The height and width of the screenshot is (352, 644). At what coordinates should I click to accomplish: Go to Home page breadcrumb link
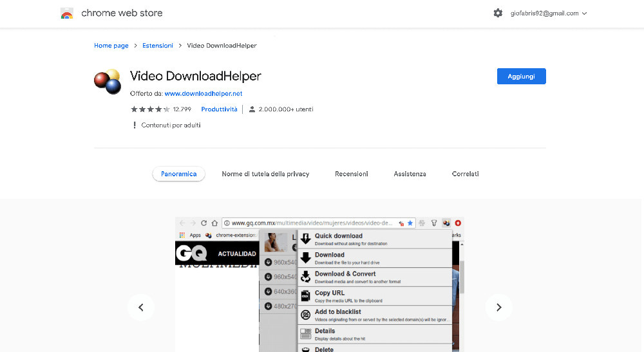click(x=111, y=46)
